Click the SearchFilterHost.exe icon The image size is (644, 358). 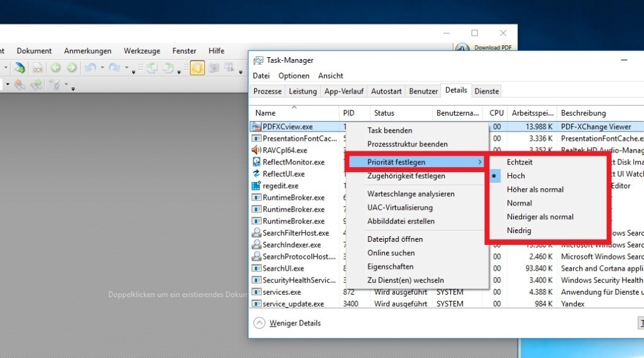(x=257, y=233)
